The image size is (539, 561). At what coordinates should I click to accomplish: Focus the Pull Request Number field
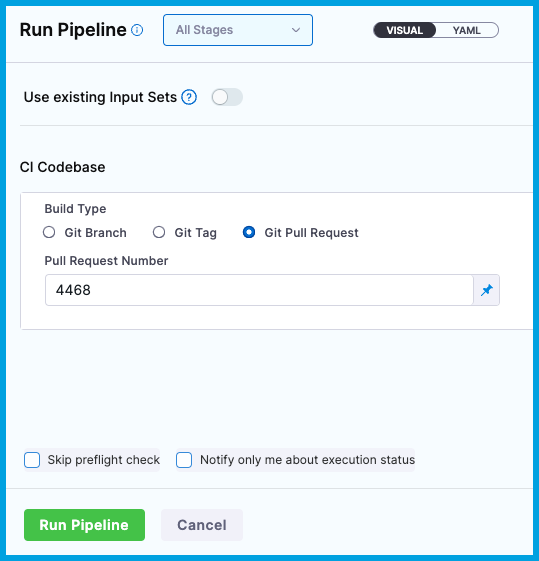click(x=259, y=290)
